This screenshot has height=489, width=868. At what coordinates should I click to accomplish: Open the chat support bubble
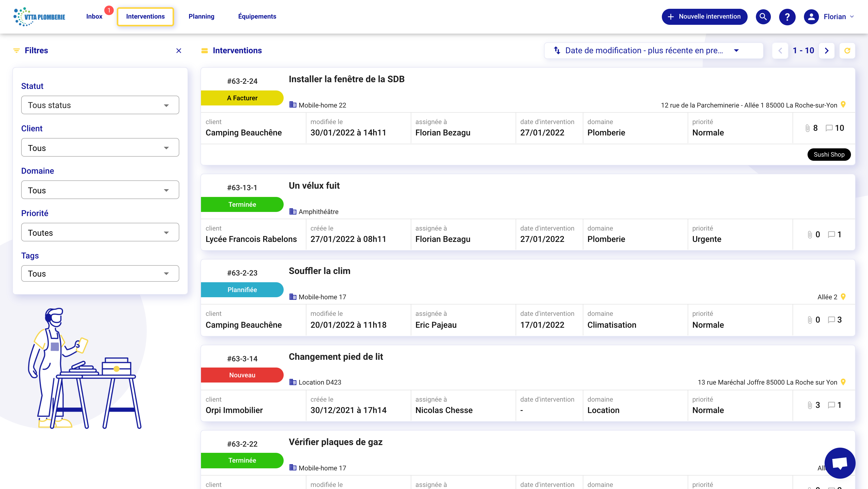[840, 463]
